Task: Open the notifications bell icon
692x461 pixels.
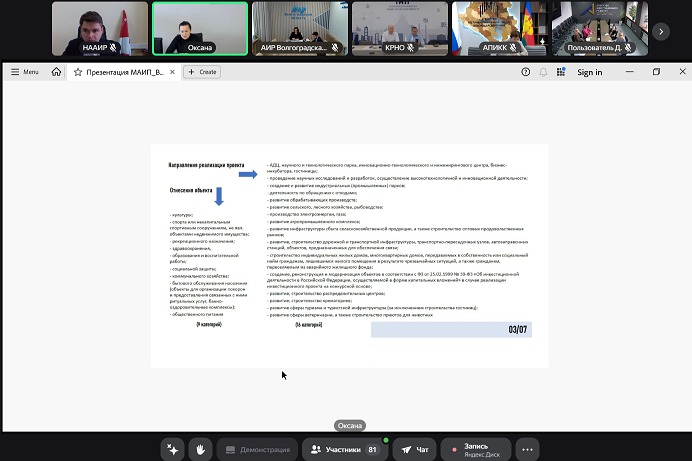Action: [543, 72]
